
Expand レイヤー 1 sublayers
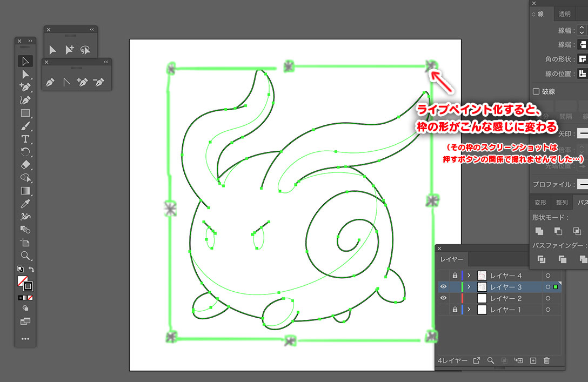coord(469,310)
